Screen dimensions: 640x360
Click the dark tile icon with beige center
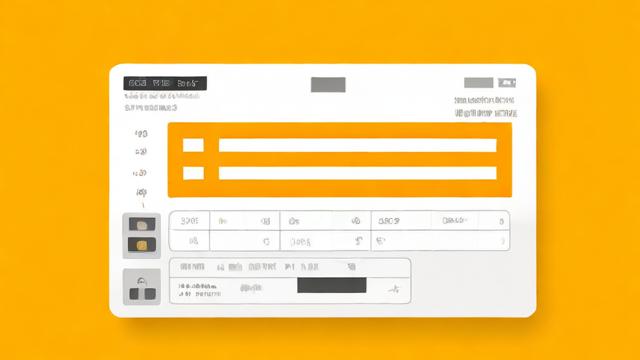[142, 224]
